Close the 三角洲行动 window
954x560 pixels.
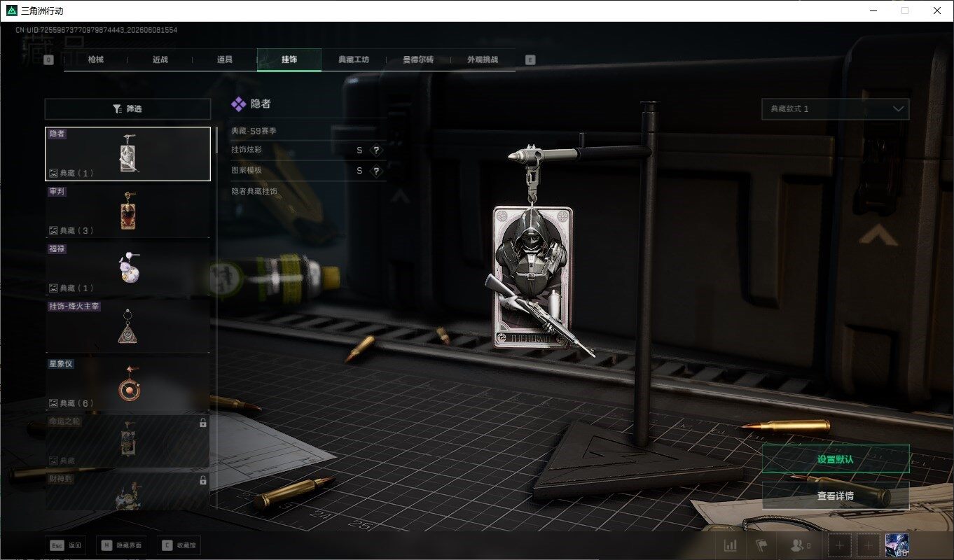pyautogui.click(x=937, y=10)
